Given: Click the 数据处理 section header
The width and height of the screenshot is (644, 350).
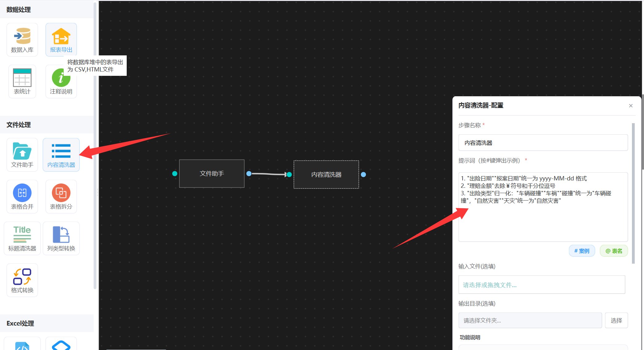Looking at the screenshot, I should tap(47, 10).
